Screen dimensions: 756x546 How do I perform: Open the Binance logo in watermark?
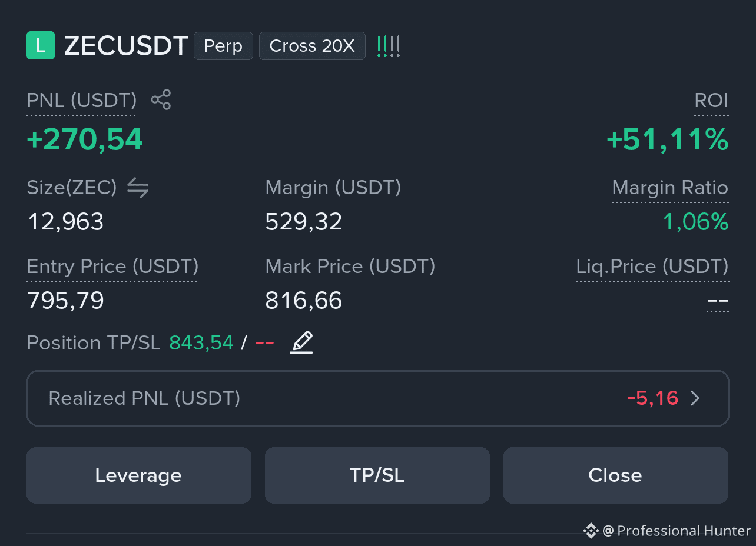click(x=591, y=531)
